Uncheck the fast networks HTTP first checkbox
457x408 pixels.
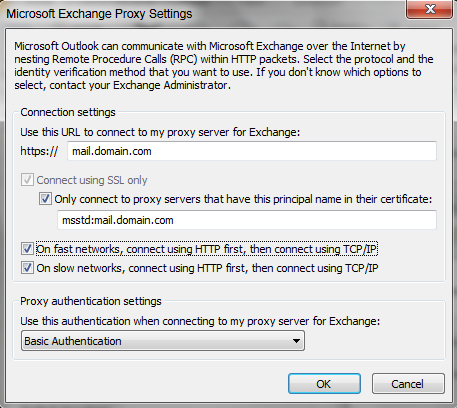click(27, 249)
